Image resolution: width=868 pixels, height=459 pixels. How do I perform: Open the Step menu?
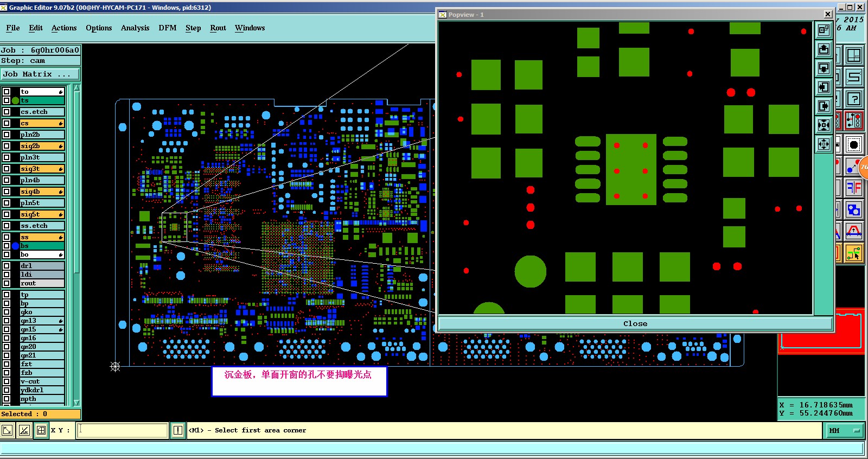coord(193,28)
